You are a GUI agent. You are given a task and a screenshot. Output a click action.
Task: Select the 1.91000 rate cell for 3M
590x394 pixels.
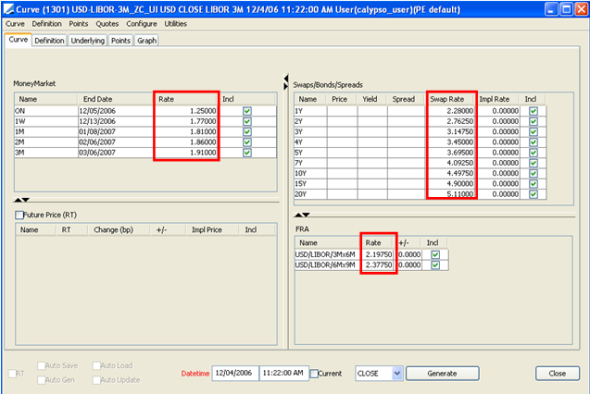click(x=186, y=152)
